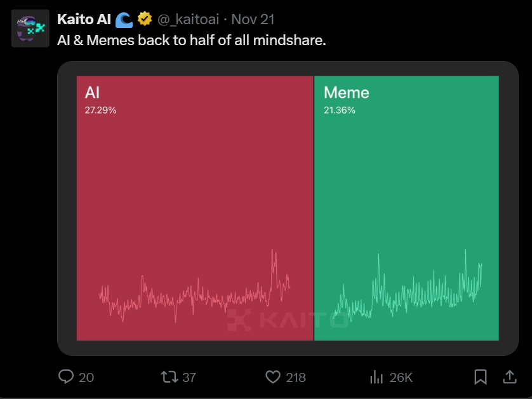Click the reply speech bubble icon
The height and width of the screenshot is (399, 532).
[67, 377]
